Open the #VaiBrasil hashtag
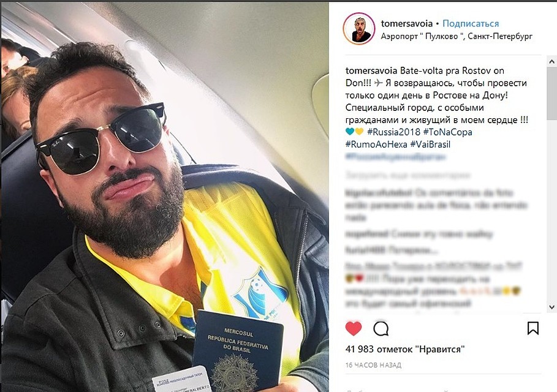Screen dimensions: 557x392 coord(430,145)
